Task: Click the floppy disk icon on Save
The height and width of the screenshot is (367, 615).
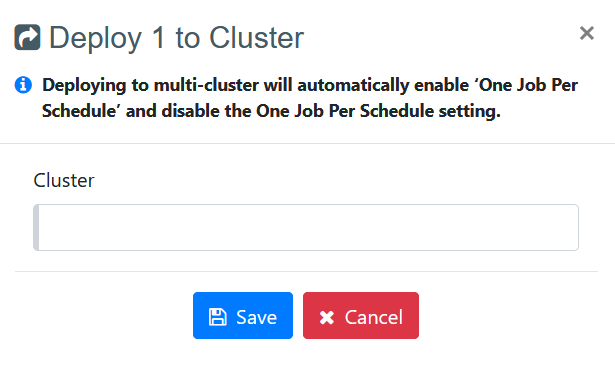Action: (x=217, y=317)
